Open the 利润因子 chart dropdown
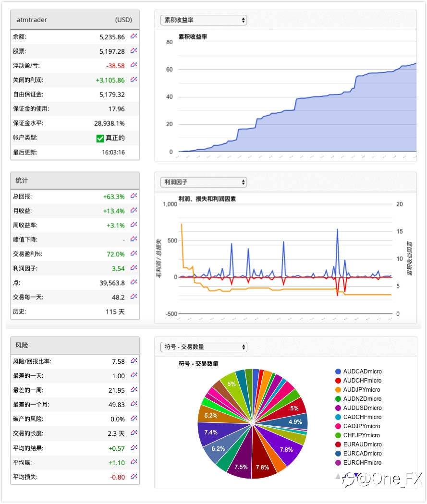Screen dimensions: 427x504 tap(204, 182)
